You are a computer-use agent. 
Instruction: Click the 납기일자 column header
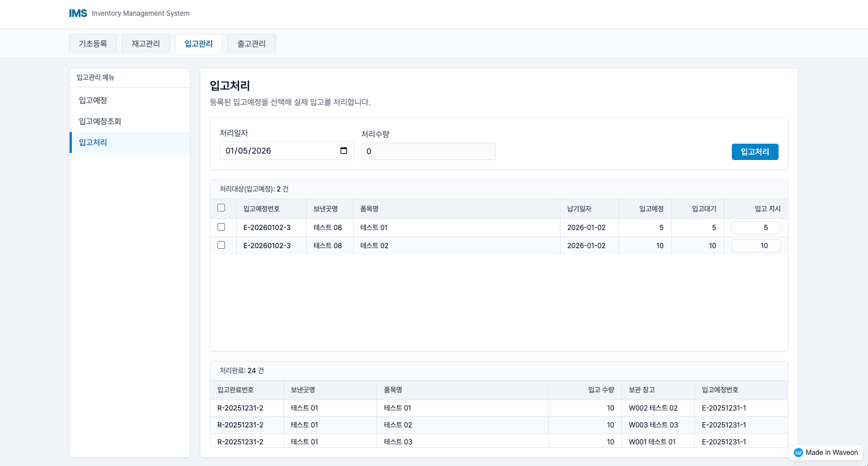(579, 209)
